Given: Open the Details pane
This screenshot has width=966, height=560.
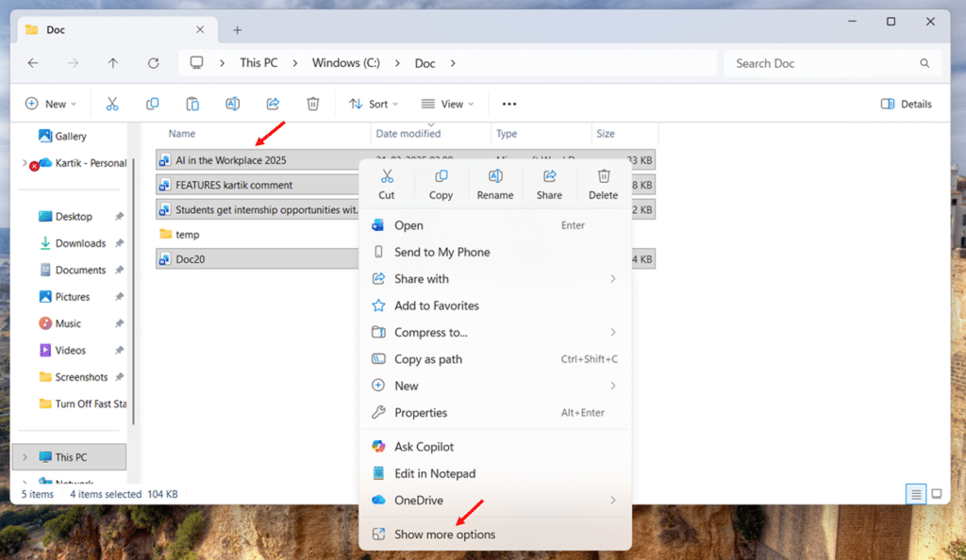Looking at the screenshot, I should tap(906, 104).
